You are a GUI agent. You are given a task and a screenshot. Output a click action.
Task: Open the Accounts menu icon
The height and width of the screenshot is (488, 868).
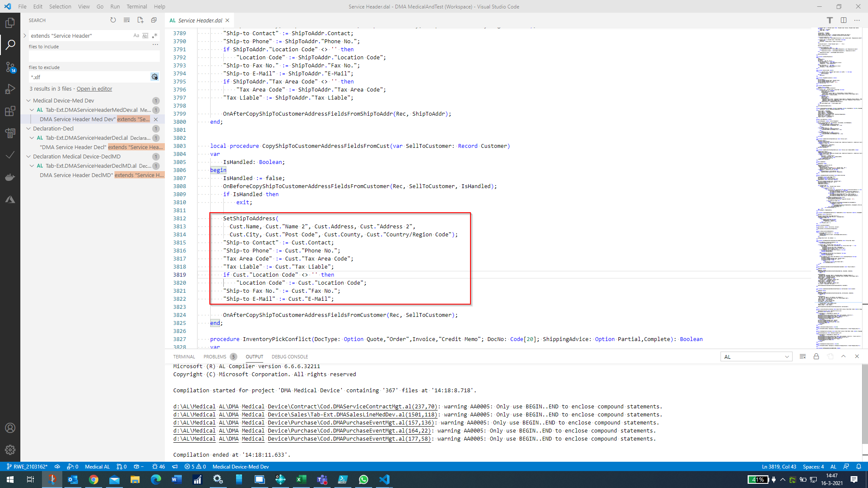tap(10, 428)
